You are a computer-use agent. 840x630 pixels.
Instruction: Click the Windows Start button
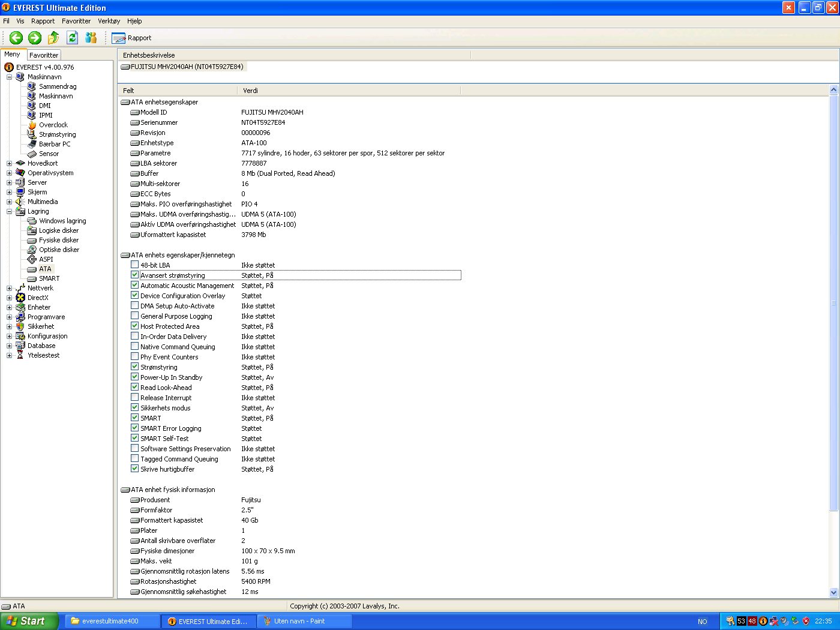29,621
